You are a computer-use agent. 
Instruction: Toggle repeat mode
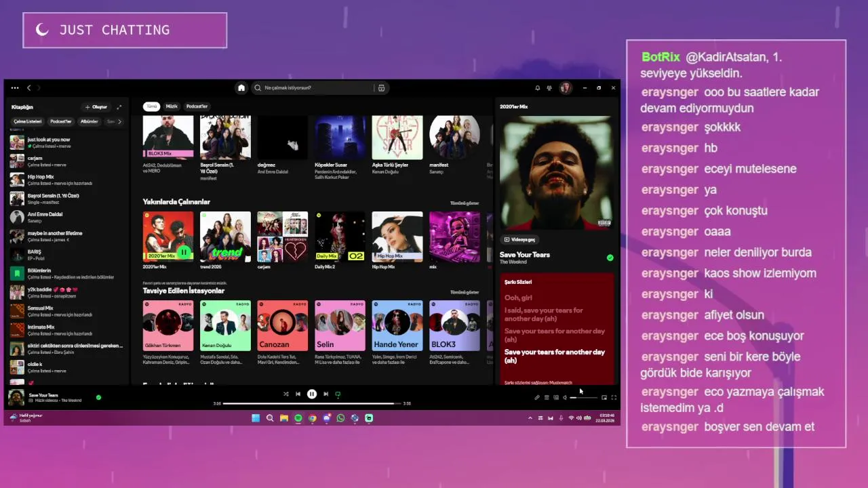point(338,394)
